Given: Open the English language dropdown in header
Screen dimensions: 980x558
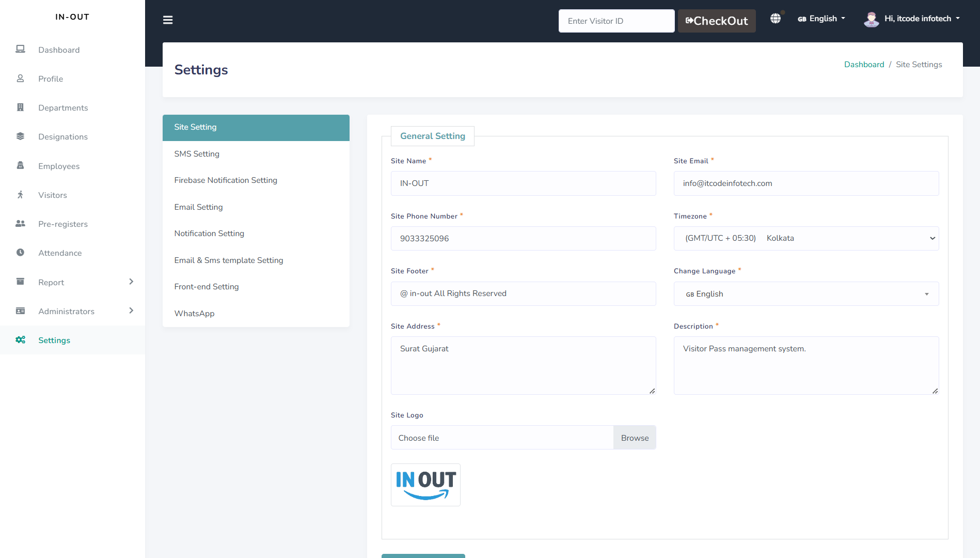Looking at the screenshot, I should [821, 19].
